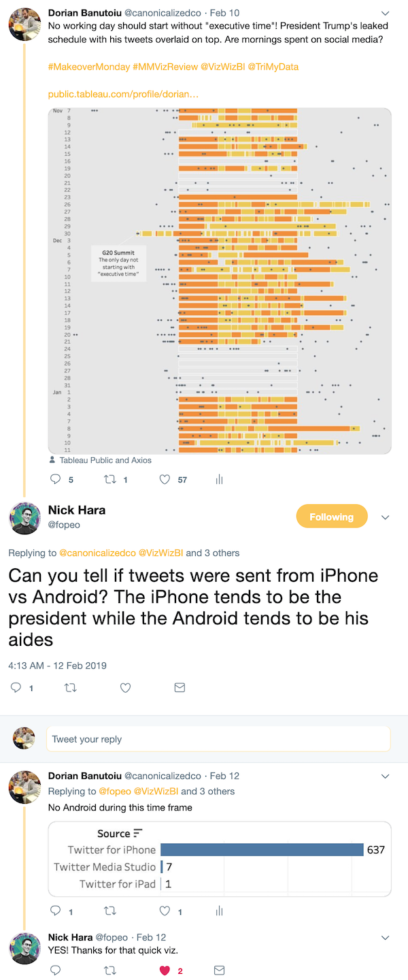Expand options chevron beside Following button
Screen dimensions: 408x980
(386, 517)
